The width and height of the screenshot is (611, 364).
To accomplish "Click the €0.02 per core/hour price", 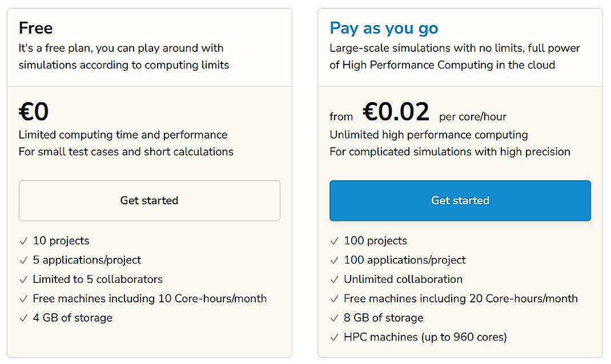I will pyautogui.click(x=396, y=112).
